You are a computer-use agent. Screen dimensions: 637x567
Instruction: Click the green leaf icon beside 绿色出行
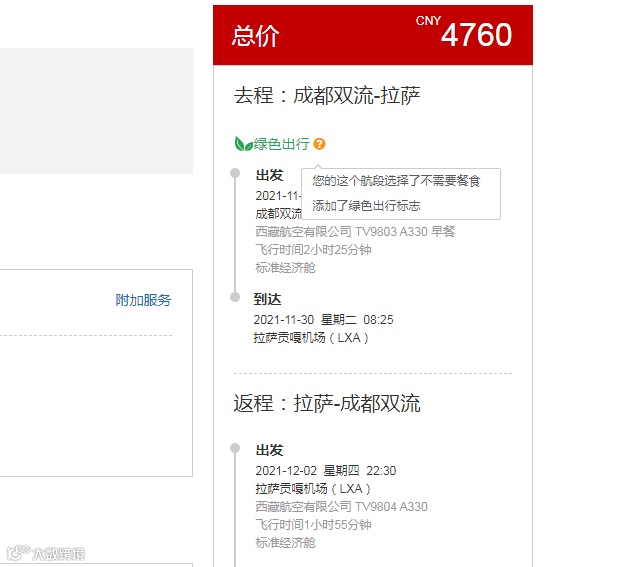pos(244,144)
